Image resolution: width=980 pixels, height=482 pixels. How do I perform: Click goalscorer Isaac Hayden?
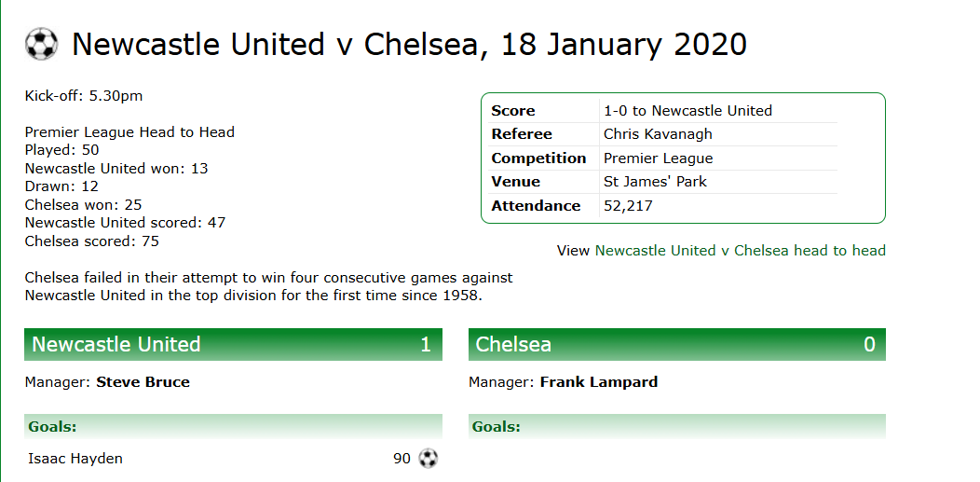75,459
